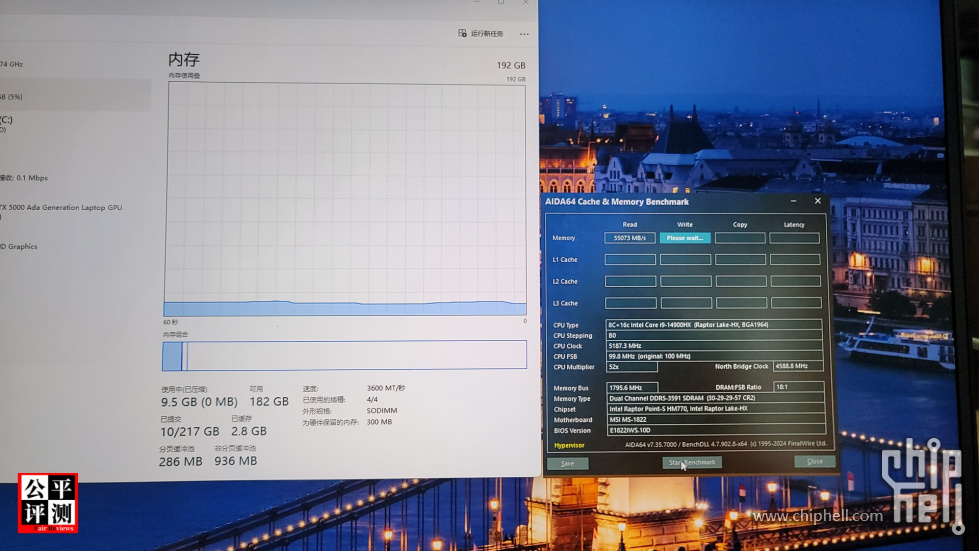Select the GPU entry 'RTX 5000 Ada Generation Laptop GPU'

point(61,207)
